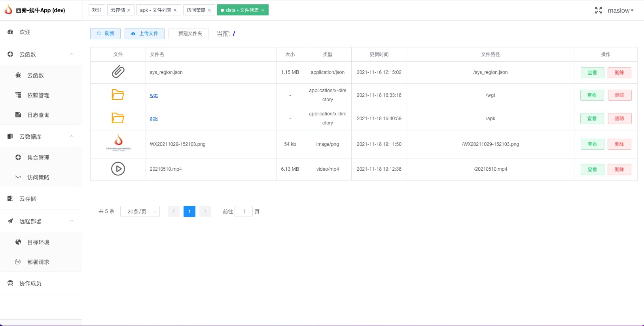
Task: Toggle fullscreen with the expand icon
Action: 599,11
